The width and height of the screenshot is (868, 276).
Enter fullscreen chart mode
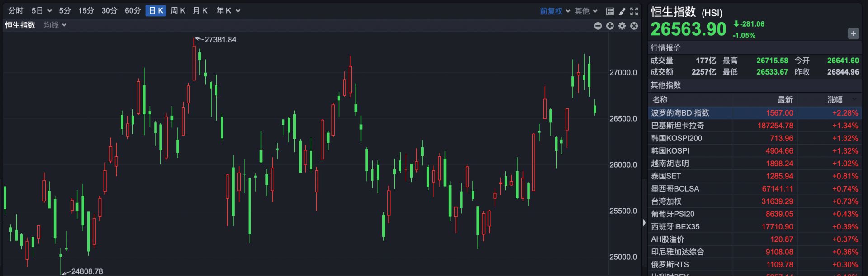[634, 11]
